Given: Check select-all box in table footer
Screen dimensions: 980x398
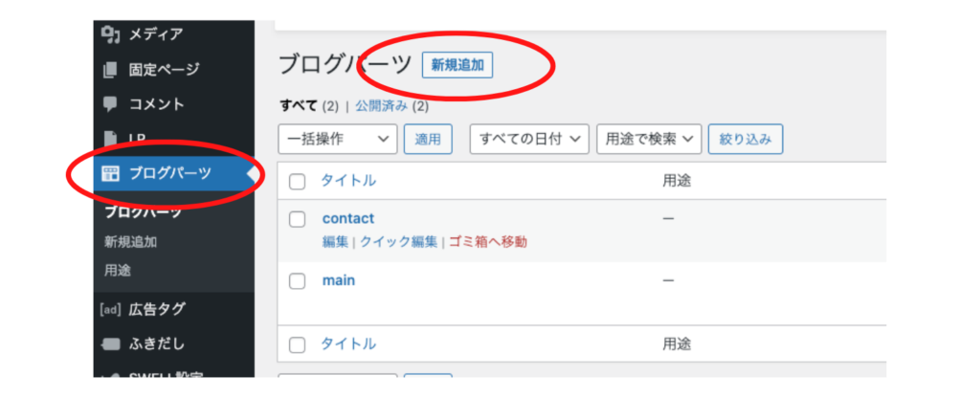Looking at the screenshot, I should (x=297, y=344).
